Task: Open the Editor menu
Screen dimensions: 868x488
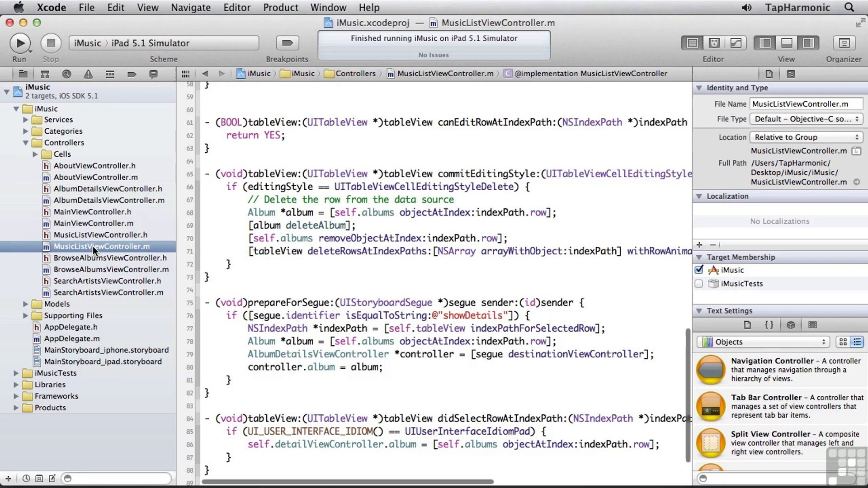Action: coord(237,7)
